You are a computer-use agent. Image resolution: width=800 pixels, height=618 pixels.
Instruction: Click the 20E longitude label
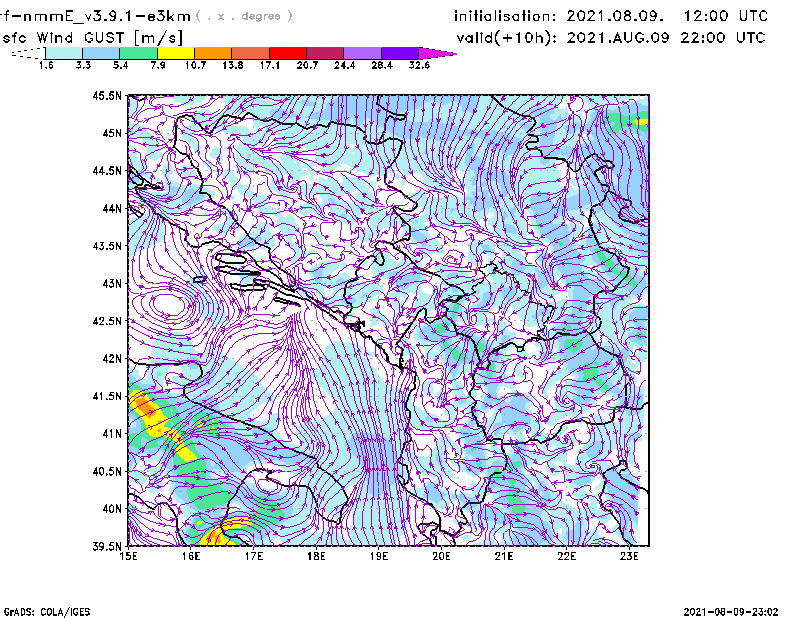pyautogui.click(x=441, y=556)
